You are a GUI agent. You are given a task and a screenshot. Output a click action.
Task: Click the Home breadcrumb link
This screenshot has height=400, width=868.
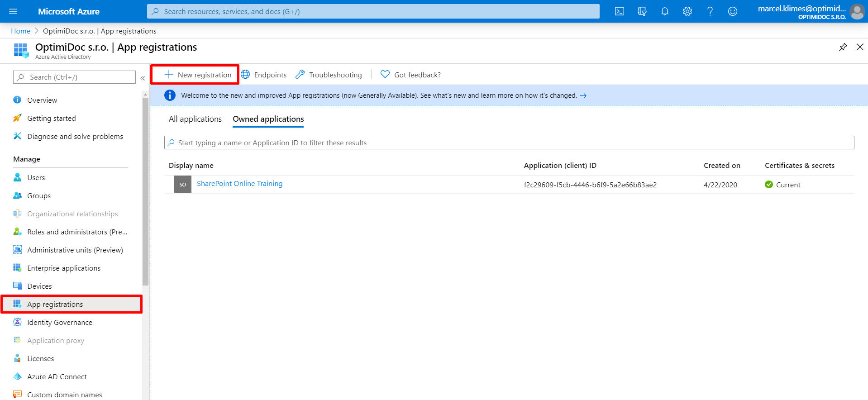click(20, 31)
